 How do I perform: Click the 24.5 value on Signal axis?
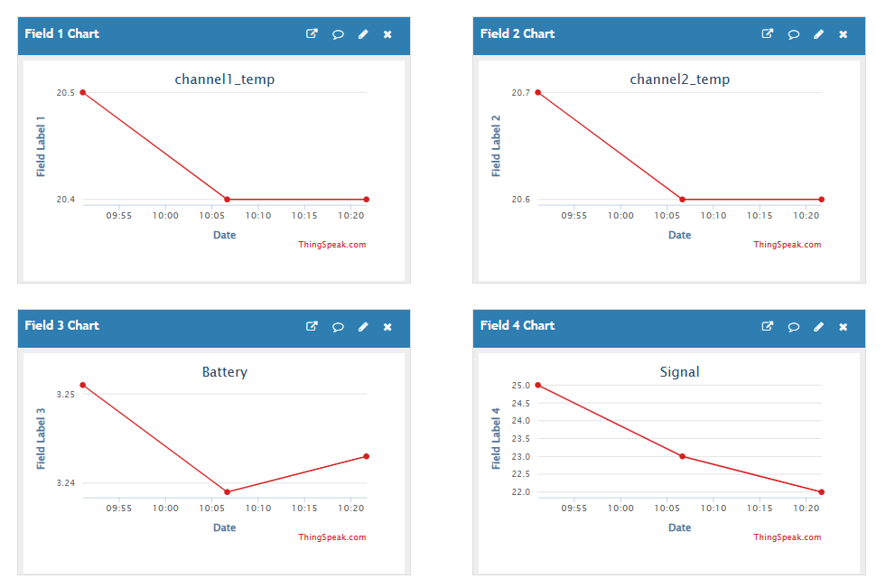521,404
